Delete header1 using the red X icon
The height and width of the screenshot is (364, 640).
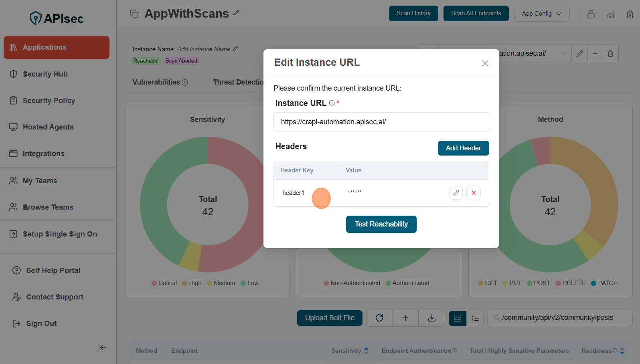[474, 193]
